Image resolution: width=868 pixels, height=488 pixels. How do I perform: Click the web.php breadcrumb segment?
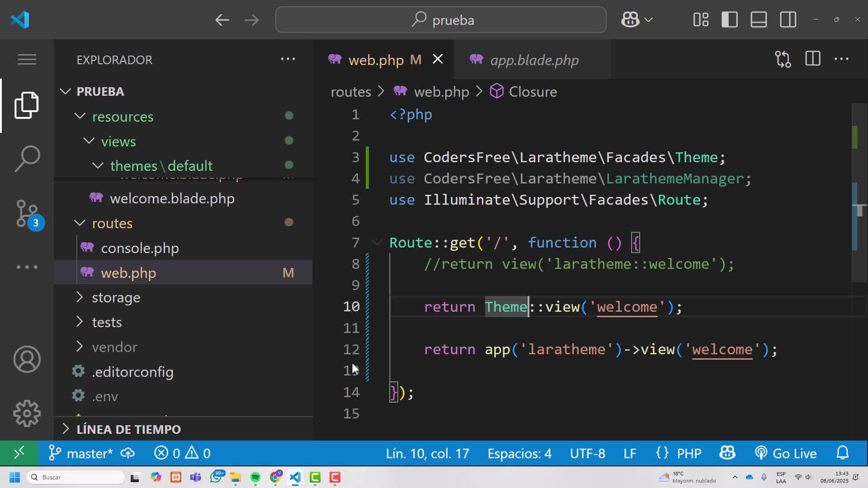click(x=442, y=92)
